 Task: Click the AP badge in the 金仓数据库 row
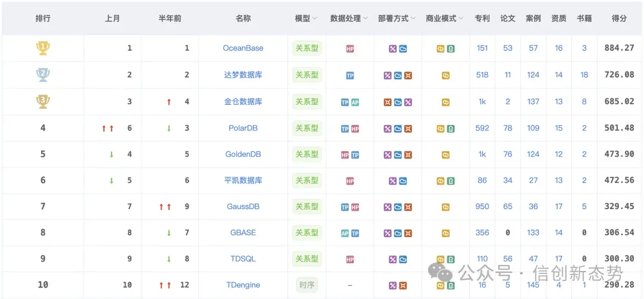pos(355,102)
